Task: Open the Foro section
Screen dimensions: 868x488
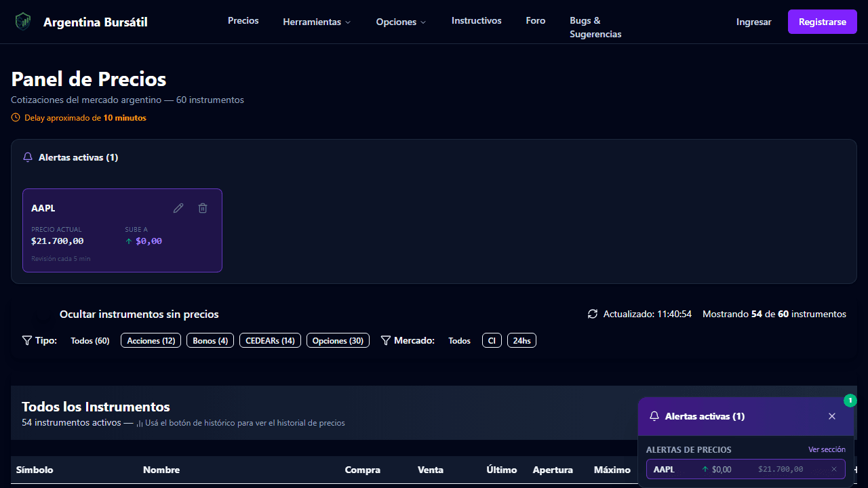Action: click(x=536, y=20)
